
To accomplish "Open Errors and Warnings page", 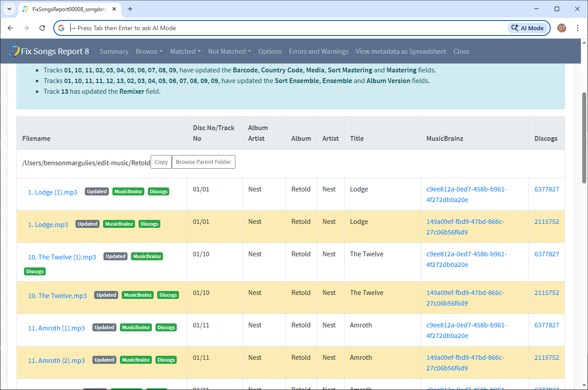I will [318, 52].
